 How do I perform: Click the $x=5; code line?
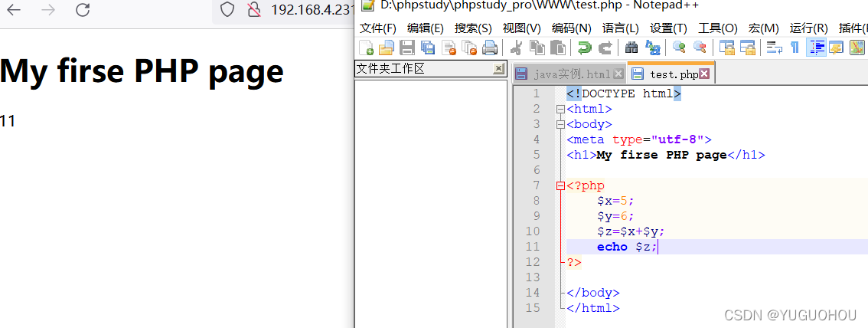point(615,201)
